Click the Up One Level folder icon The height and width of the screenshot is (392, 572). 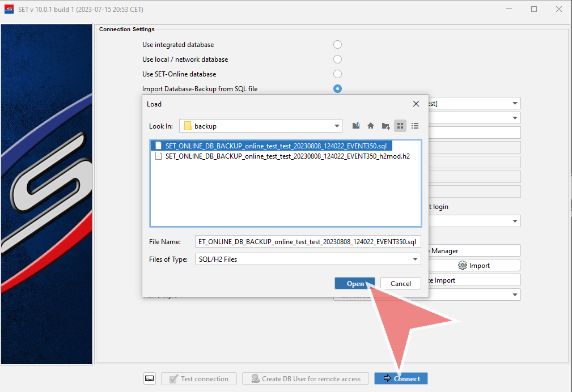(356, 126)
